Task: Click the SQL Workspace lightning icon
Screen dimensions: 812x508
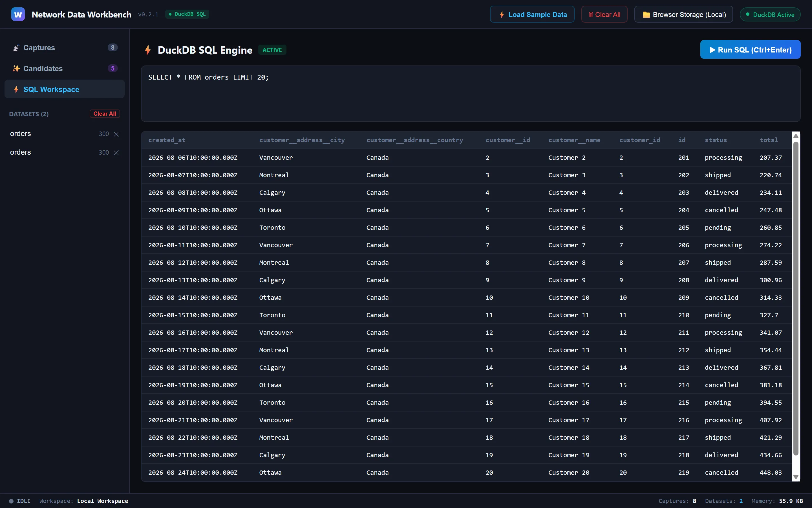Action: [16, 89]
